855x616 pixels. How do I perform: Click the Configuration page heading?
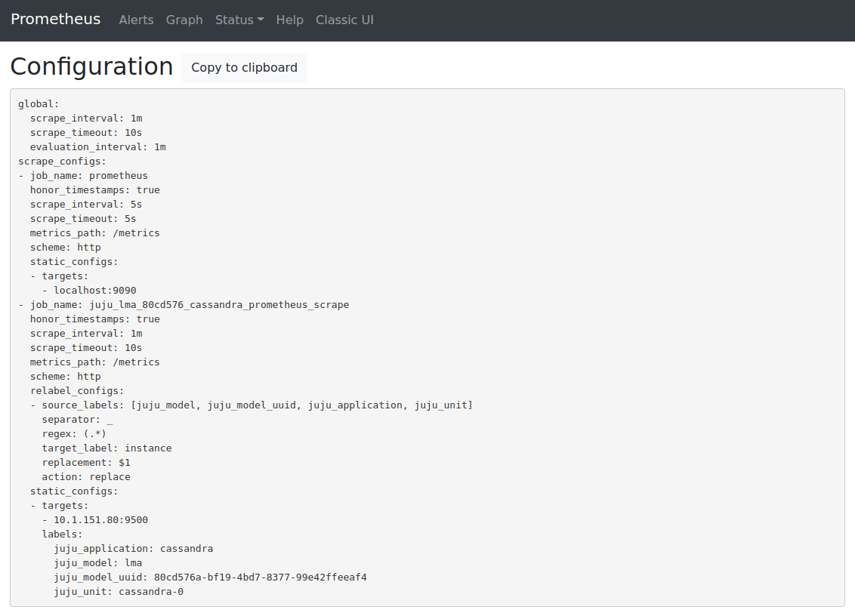click(x=91, y=66)
